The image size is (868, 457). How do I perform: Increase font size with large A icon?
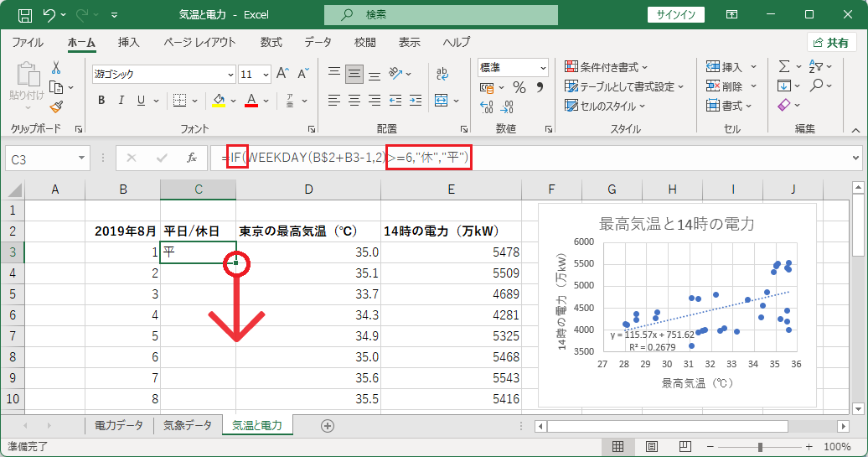pyautogui.click(x=282, y=74)
